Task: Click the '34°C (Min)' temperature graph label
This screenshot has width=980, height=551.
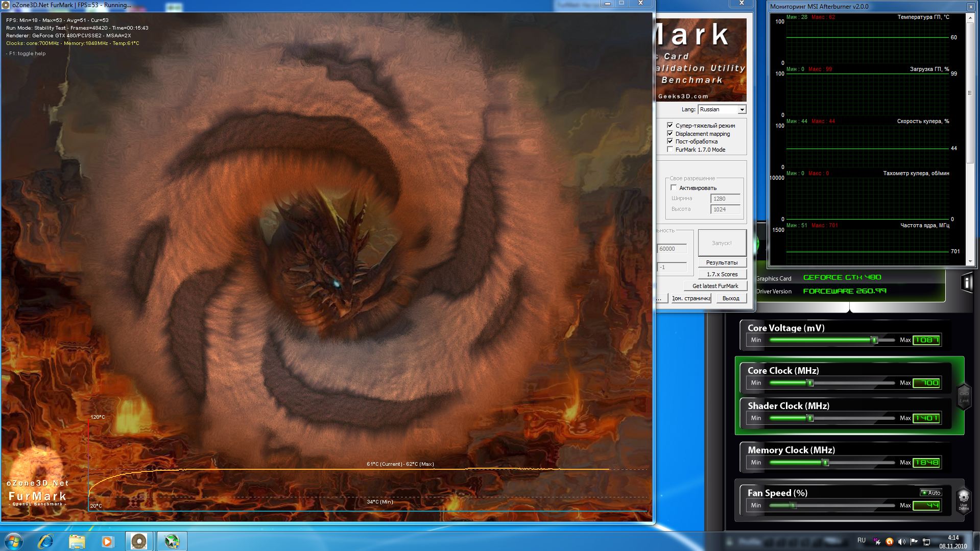Action: coord(380,502)
